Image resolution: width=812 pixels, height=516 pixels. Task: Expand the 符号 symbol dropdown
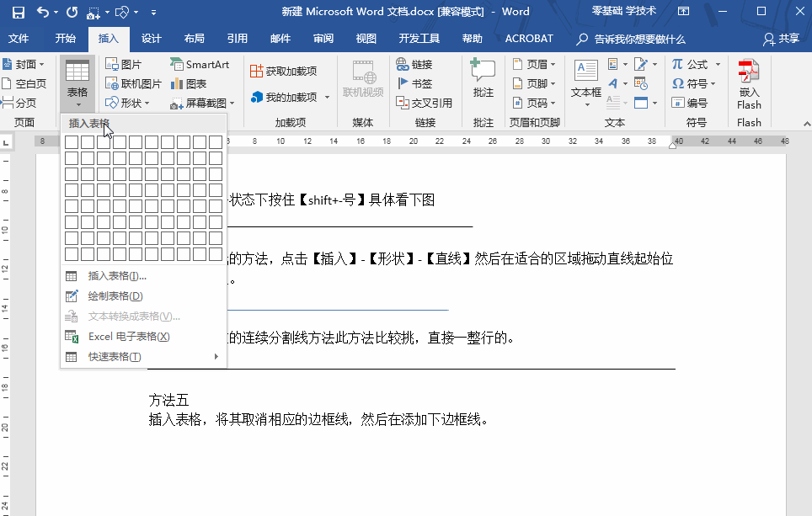pos(713,84)
